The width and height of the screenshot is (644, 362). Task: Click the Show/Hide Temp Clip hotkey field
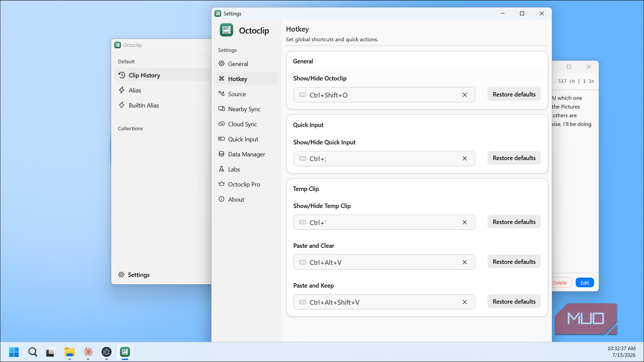tap(384, 222)
